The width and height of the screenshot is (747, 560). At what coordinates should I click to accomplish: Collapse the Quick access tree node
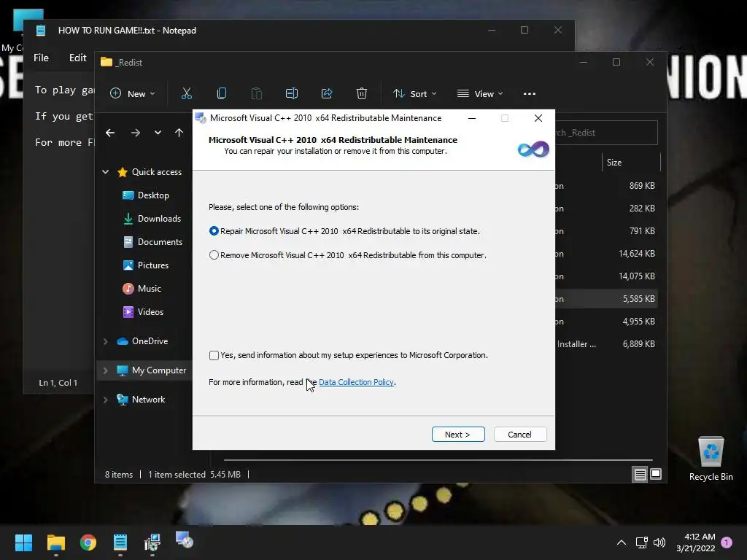click(105, 172)
